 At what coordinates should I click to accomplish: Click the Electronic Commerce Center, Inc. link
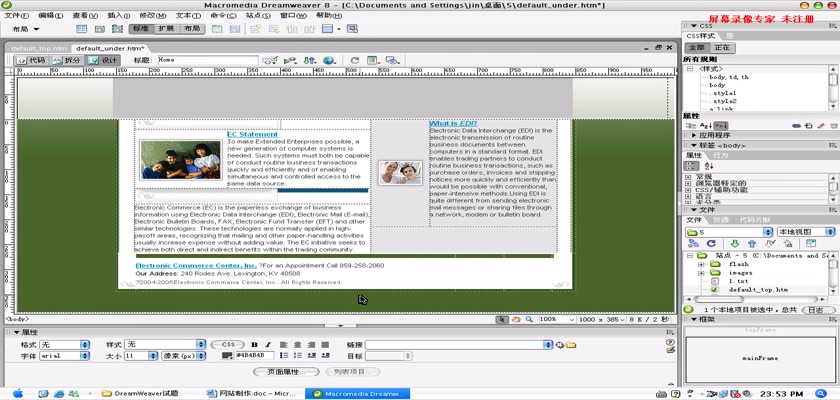196,266
